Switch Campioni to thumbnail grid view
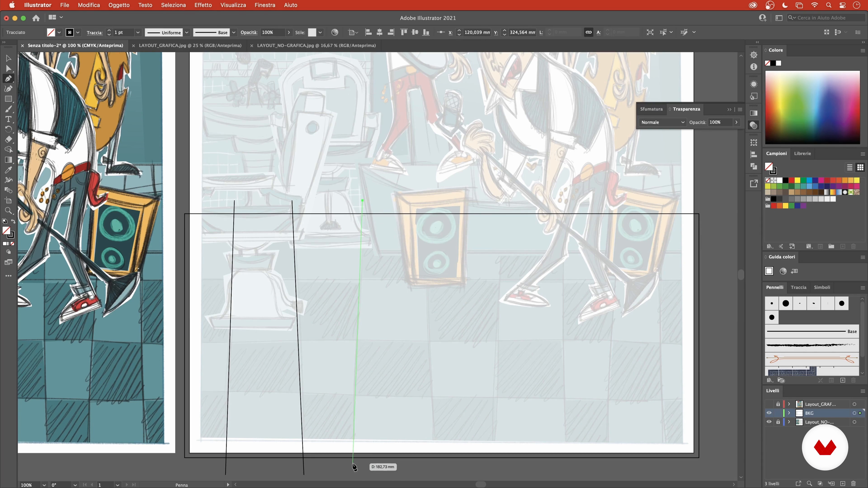This screenshot has height=488, width=868. point(860,167)
